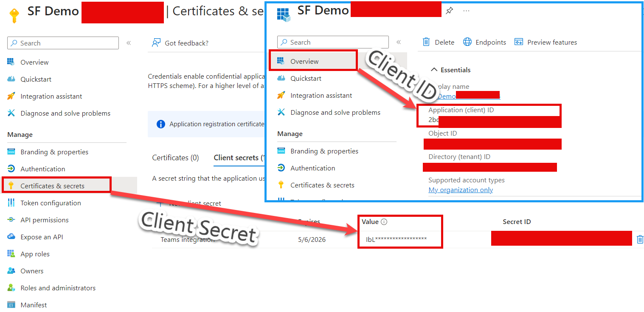Collapse the Essentials section

(x=451, y=70)
